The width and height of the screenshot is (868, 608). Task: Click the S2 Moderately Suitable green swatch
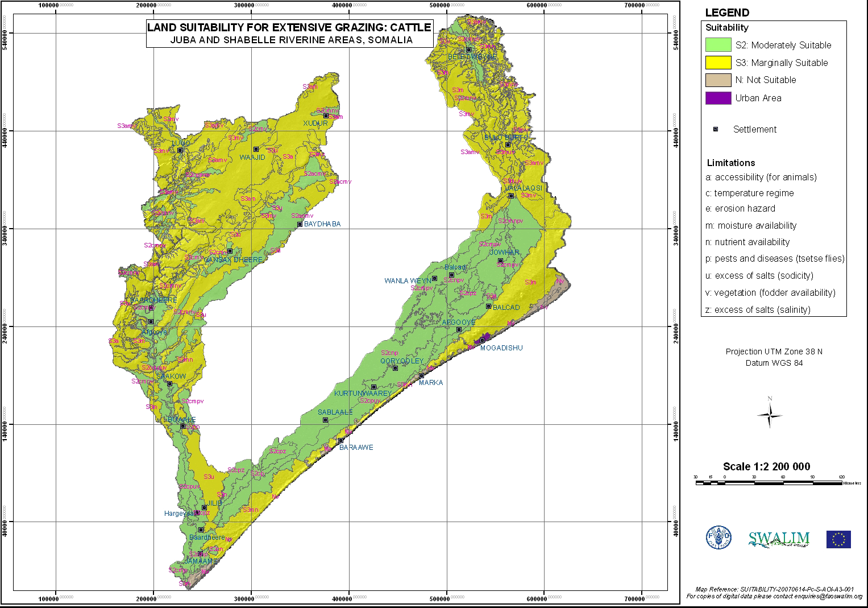pos(718,45)
